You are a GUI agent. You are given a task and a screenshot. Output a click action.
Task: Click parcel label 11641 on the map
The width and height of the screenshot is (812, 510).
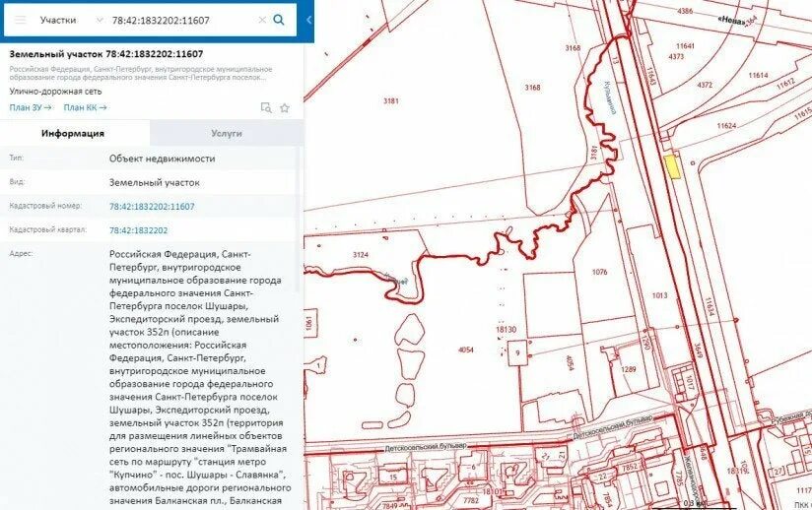[685, 46]
